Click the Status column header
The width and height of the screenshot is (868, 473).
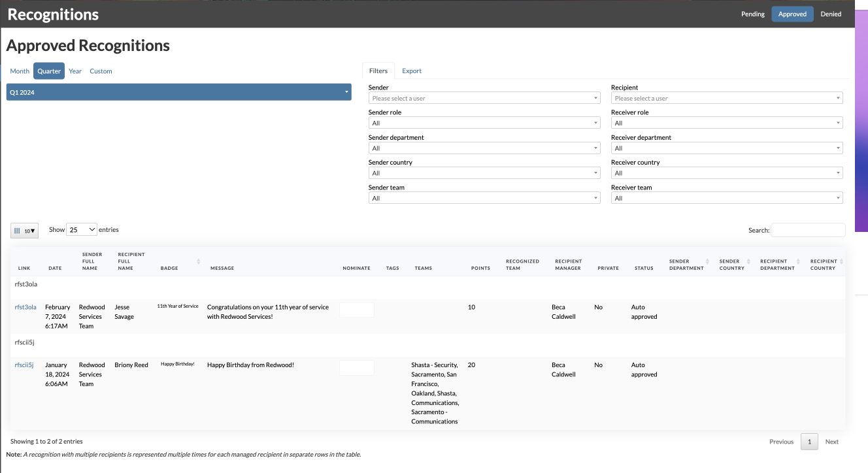click(644, 268)
